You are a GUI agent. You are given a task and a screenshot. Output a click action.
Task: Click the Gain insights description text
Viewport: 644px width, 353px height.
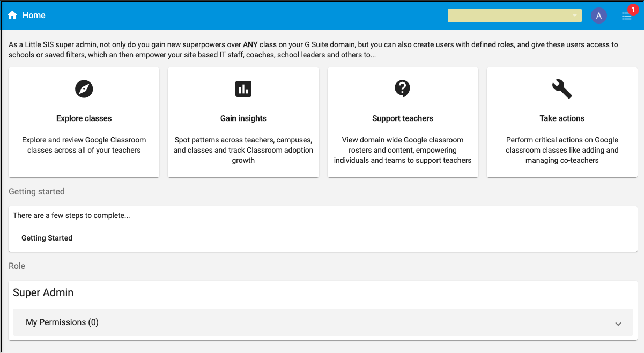tap(243, 150)
